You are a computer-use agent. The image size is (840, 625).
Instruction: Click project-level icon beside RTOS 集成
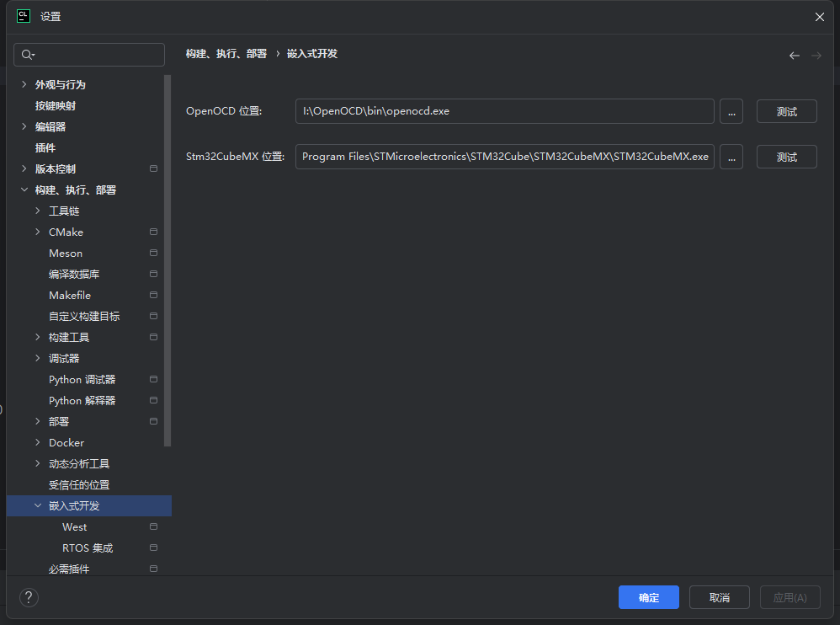click(153, 548)
